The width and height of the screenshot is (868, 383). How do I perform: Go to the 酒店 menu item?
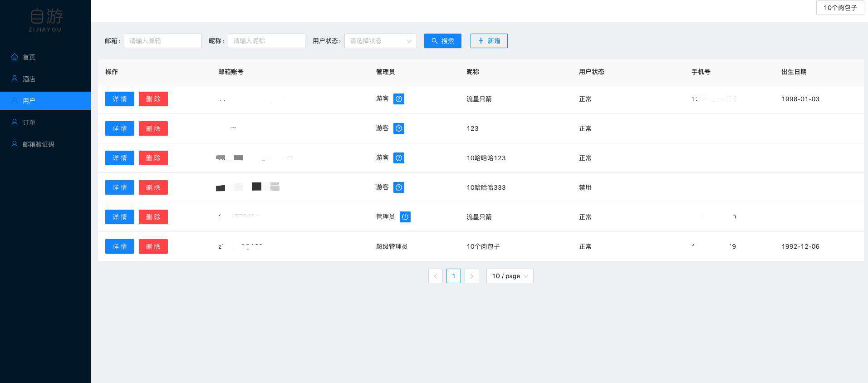click(x=45, y=79)
